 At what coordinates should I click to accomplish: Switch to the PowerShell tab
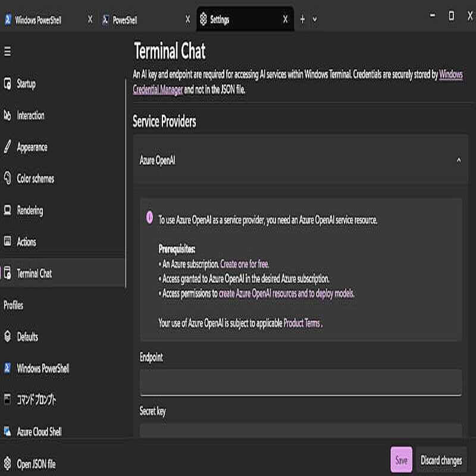125,20
